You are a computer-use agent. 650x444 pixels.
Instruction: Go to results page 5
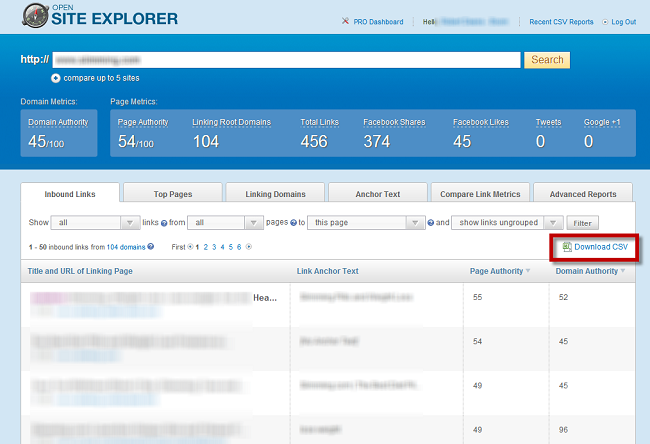click(230, 247)
